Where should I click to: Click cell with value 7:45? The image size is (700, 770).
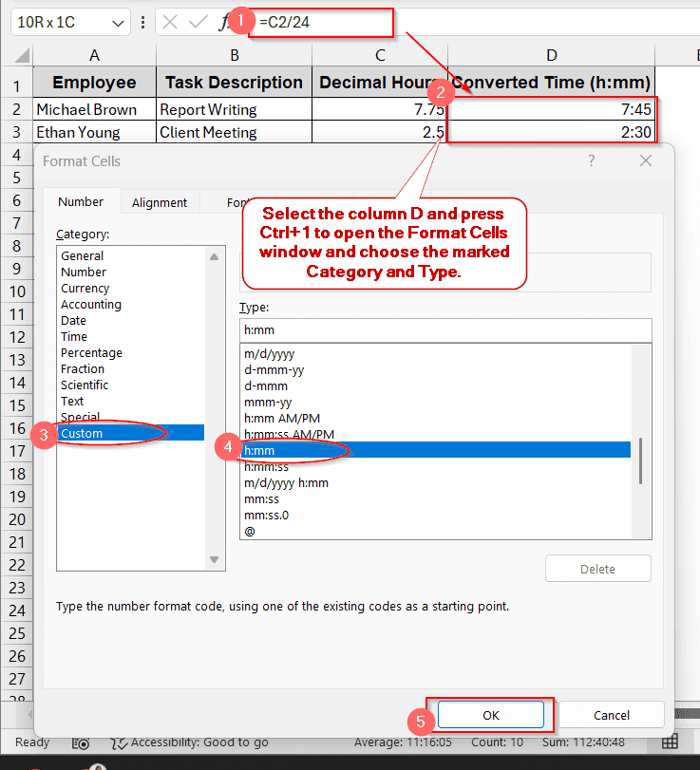552,109
